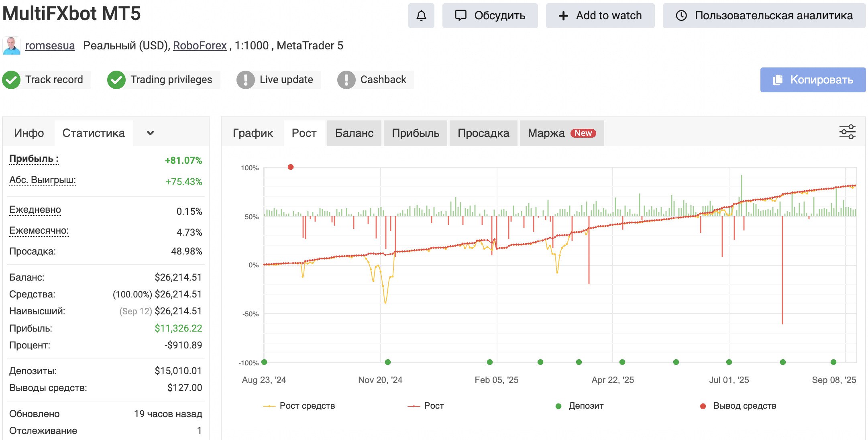The width and height of the screenshot is (868, 440).
Task: Open the Просадка chart tab
Action: [483, 133]
